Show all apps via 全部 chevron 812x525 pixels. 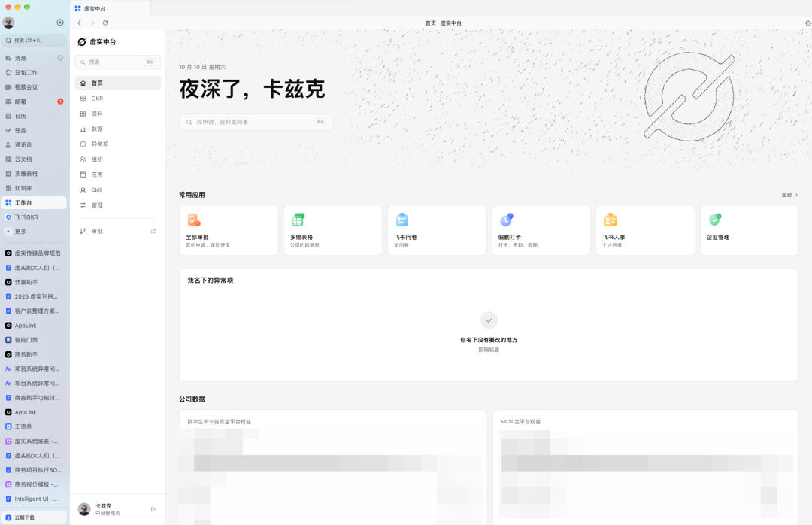tap(789, 195)
